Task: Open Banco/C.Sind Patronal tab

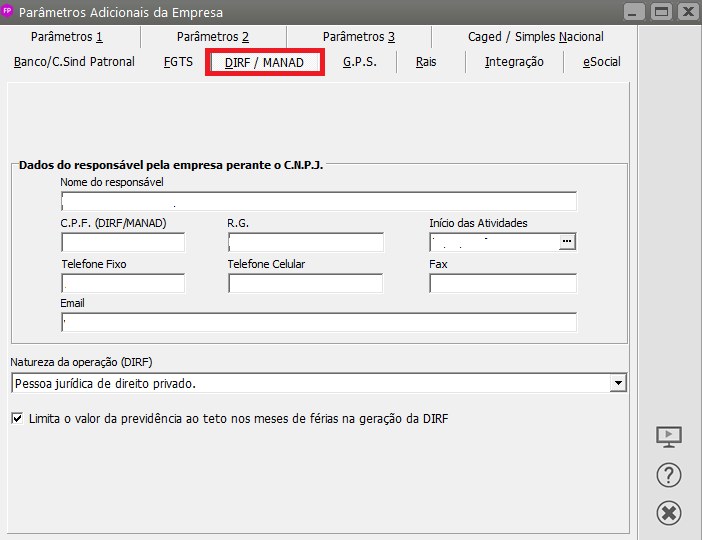Action: pyautogui.click(x=74, y=62)
